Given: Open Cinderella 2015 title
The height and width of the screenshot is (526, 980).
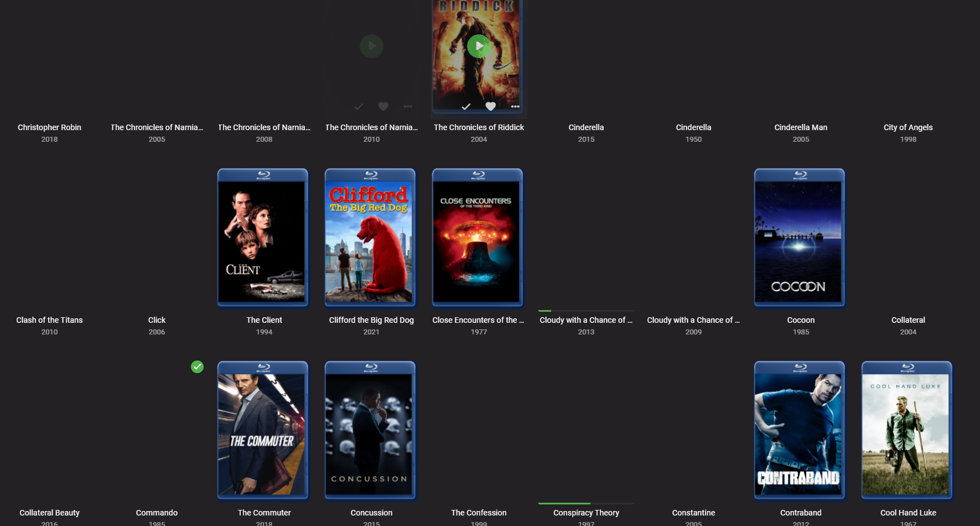Looking at the screenshot, I should click(x=586, y=127).
